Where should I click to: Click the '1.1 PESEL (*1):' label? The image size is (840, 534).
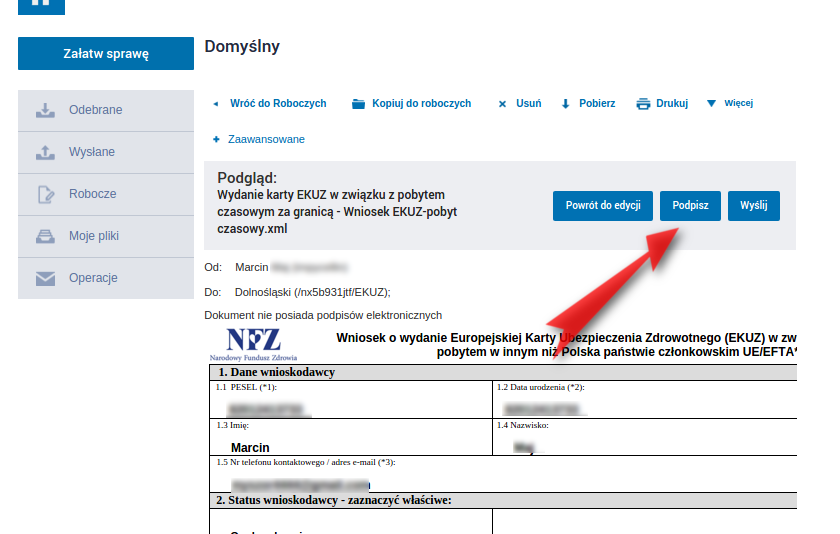pyautogui.click(x=246, y=387)
